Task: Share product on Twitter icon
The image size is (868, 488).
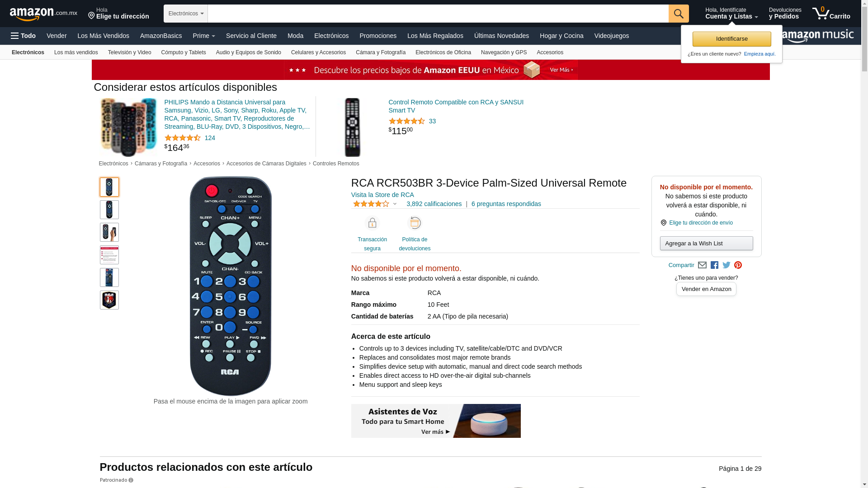Action: [726, 265]
